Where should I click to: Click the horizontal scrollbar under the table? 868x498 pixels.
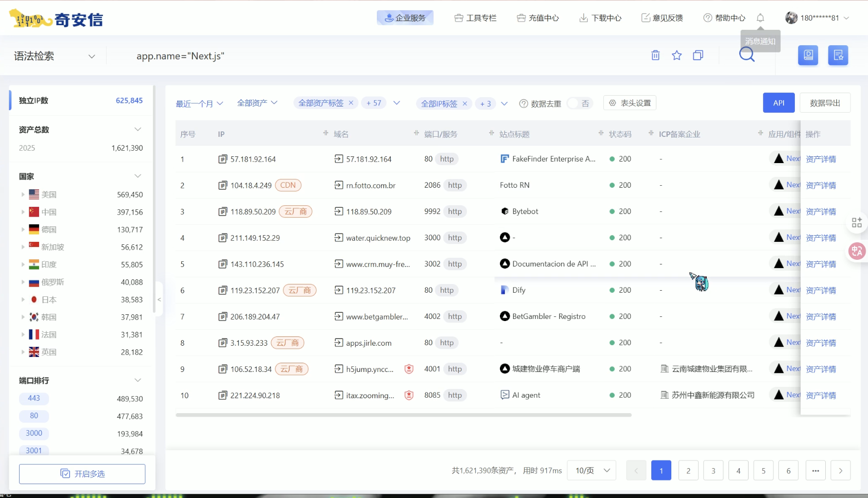point(404,415)
